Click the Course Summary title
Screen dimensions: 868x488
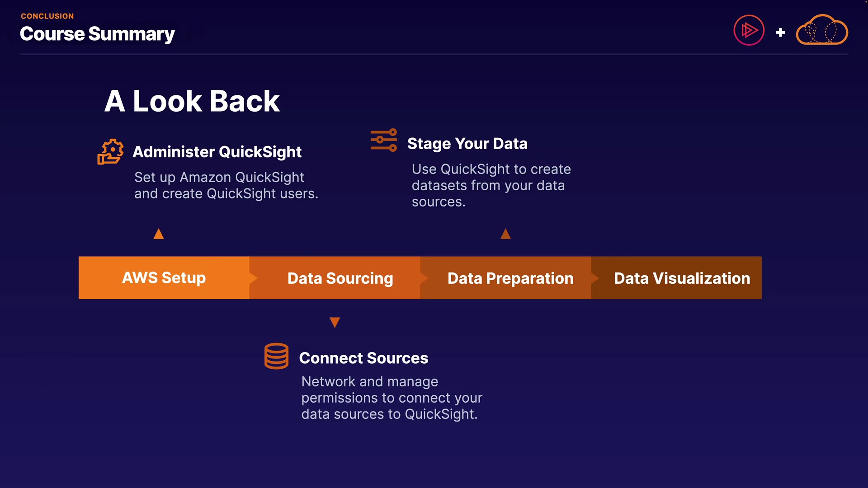[97, 34]
